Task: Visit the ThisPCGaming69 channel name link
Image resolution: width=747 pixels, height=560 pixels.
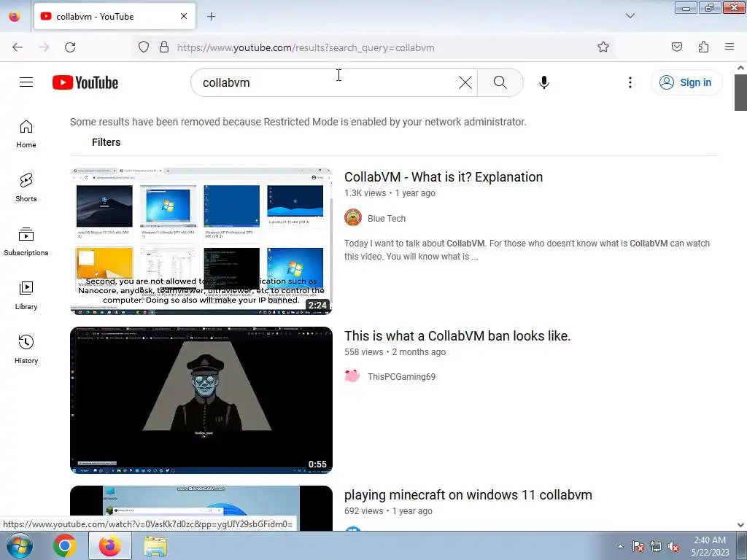Action: [x=402, y=377]
